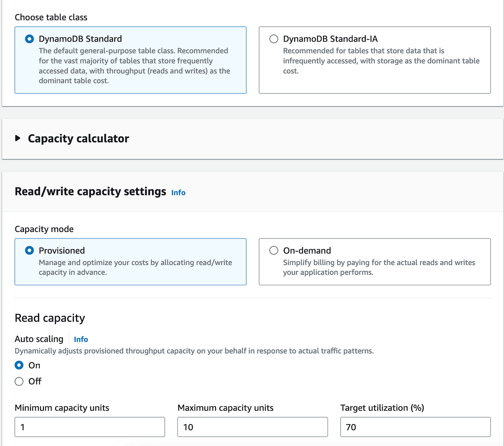This screenshot has height=446, width=504.
Task: Turn read capacity auto scaling Off
Action: click(x=19, y=381)
